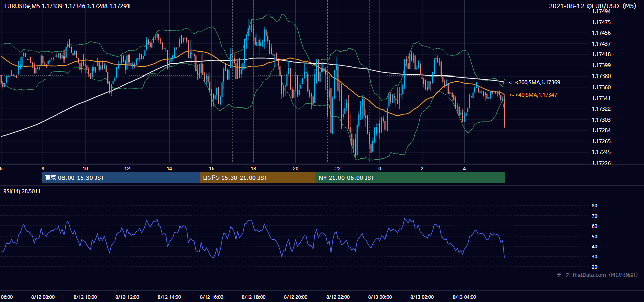This screenshot has height=302, width=644.
Task: Click price axis value 1.17437
Action: pos(601,44)
